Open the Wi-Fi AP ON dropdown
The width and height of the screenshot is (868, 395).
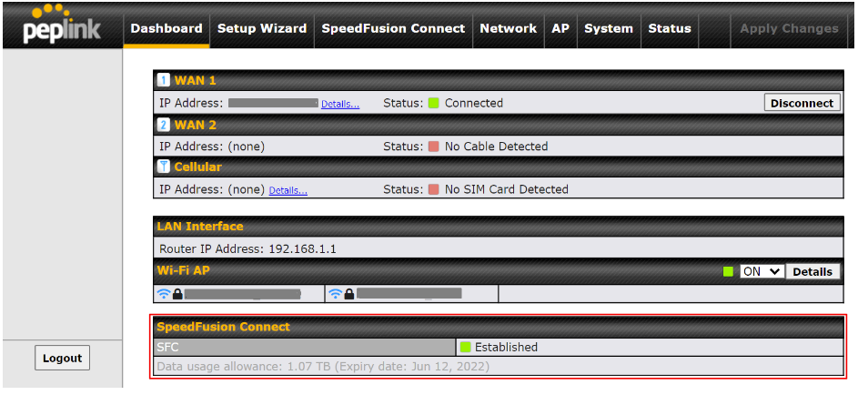(762, 271)
